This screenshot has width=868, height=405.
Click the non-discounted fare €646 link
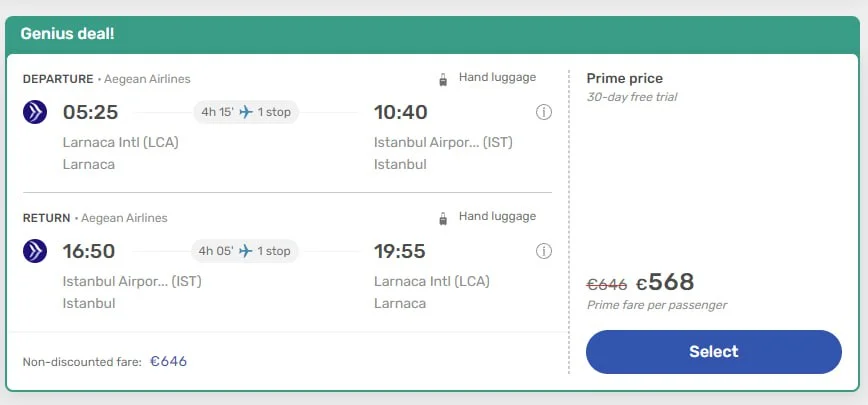click(168, 361)
